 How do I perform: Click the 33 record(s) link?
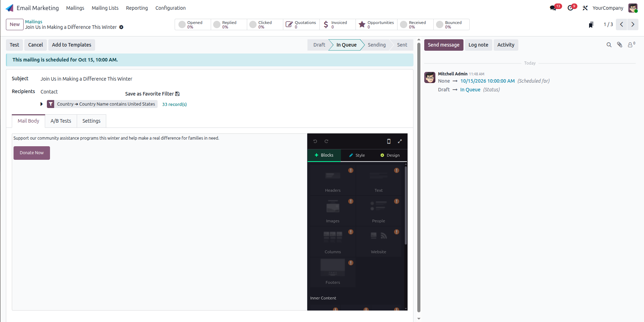[x=174, y=104]
